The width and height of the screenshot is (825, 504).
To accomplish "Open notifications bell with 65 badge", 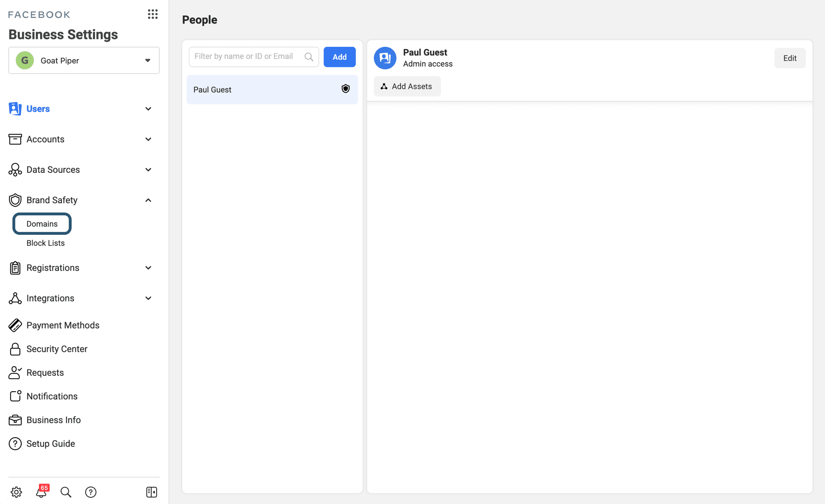I will tap(42, 491).
